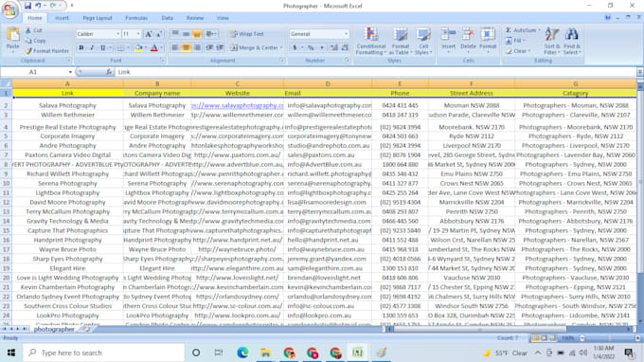Open Find & Select options
Viewport: 644px width, 362px height.
coord(572,41)
